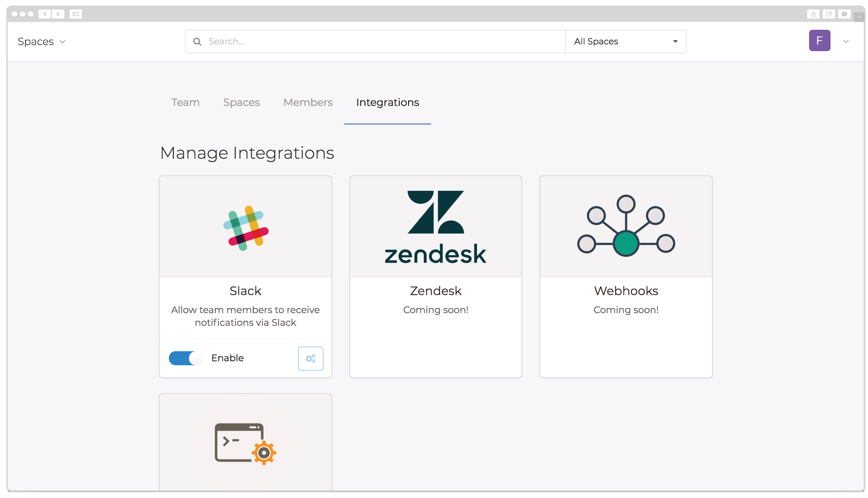Click the terminal with gear icon
This screenshot has width=868, height=498.
(245, 444)
